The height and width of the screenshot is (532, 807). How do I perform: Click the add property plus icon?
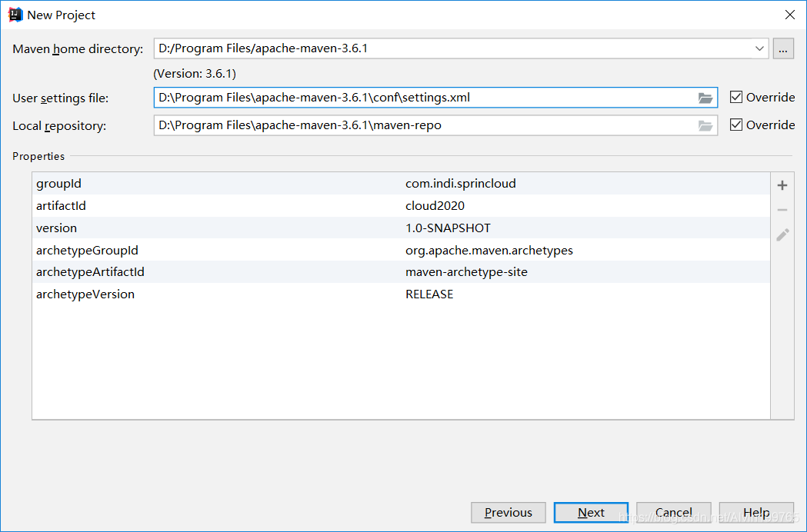pyautogui.click(x=782, y=185)
